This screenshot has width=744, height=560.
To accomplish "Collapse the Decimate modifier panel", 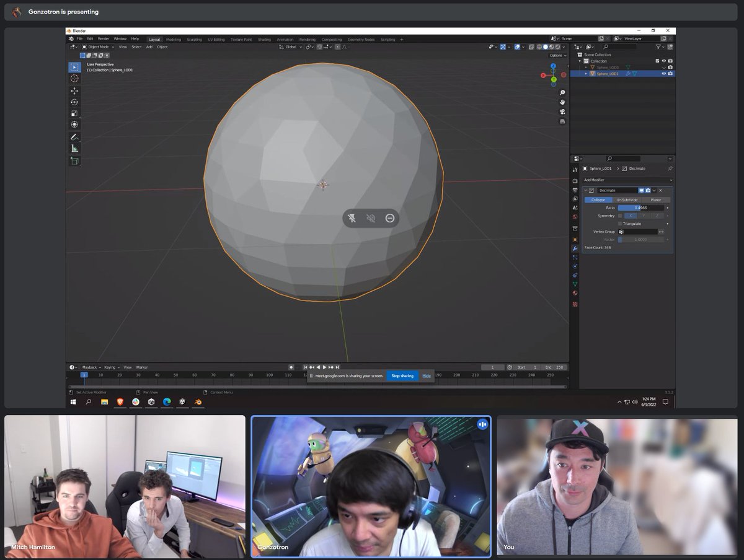I will [x=586, y=190].
